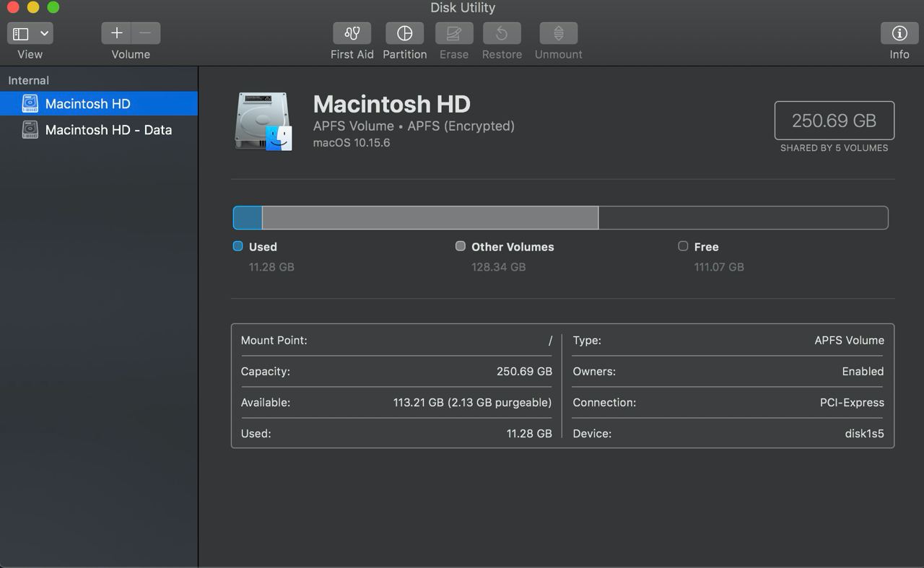Add a new APFS volume with plus

(x=116, y=33)
